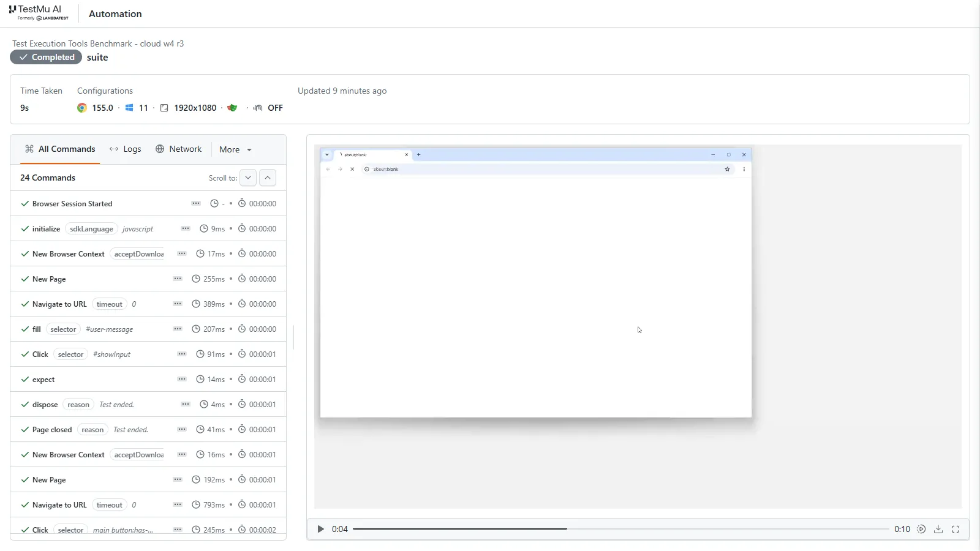Image resolution: width=980 pixels, height=551 pixels.
Task: Expand the More dropdown menu
Action: pos(236,149)
